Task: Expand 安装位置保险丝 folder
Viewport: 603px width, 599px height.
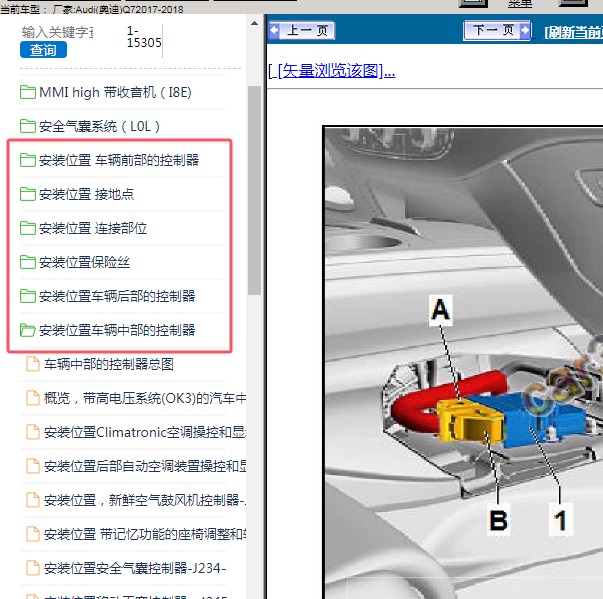Action: point(84,262)
